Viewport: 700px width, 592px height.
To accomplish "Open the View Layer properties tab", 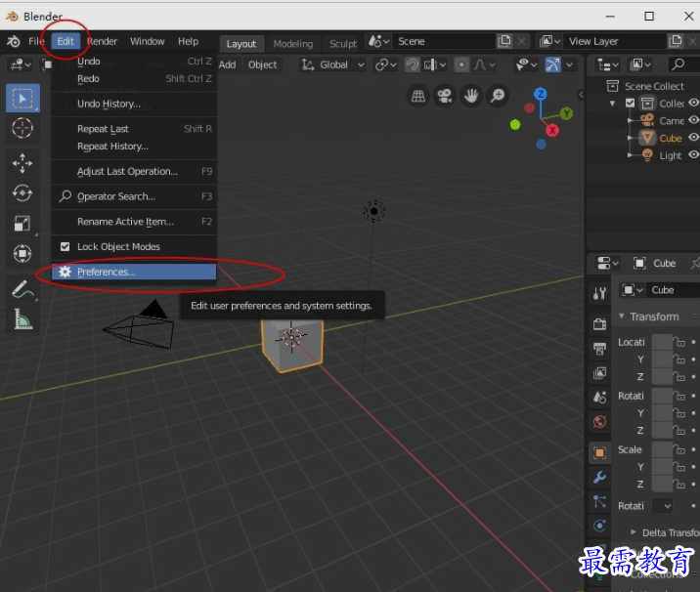I will [599, 372].
